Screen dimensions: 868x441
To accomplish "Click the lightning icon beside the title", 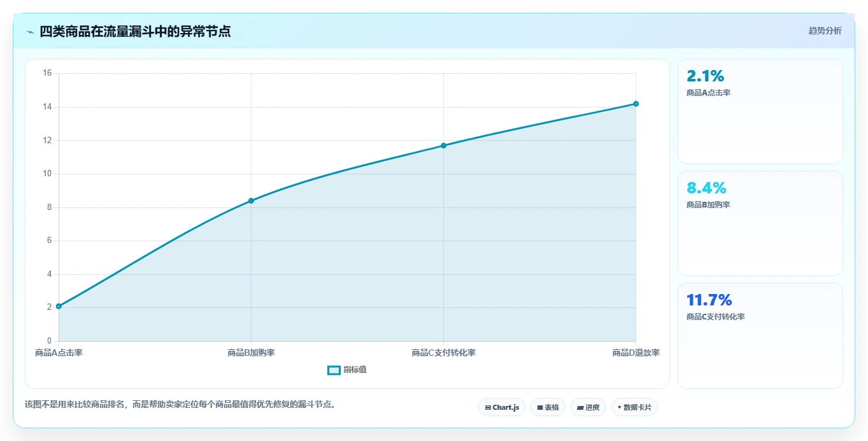I will click(x=30, y=31).
